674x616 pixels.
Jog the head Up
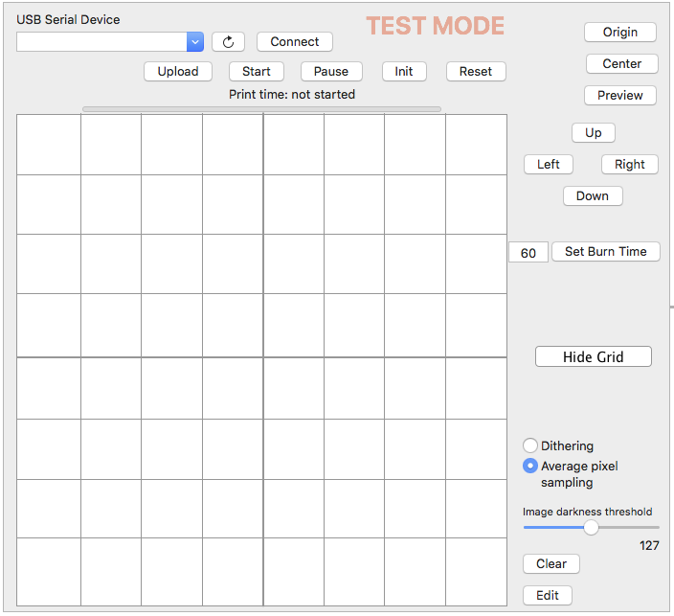594,132
